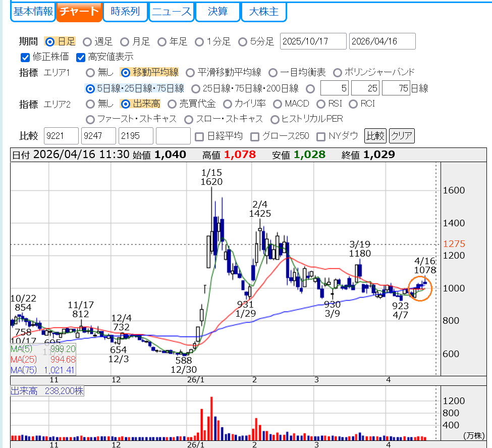
Task: Click the orange circled candlestick on chart
Action: coord(420,288)
